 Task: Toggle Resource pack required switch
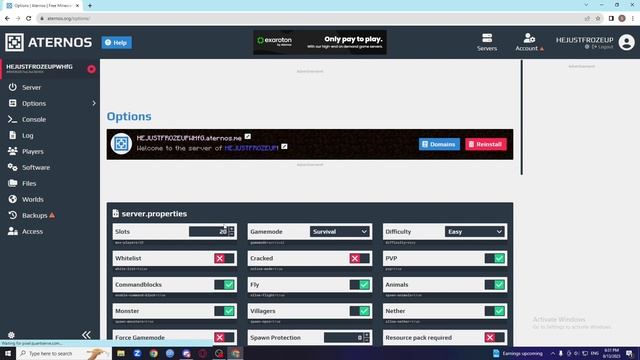pyautogui.click(x=495, y=338)
